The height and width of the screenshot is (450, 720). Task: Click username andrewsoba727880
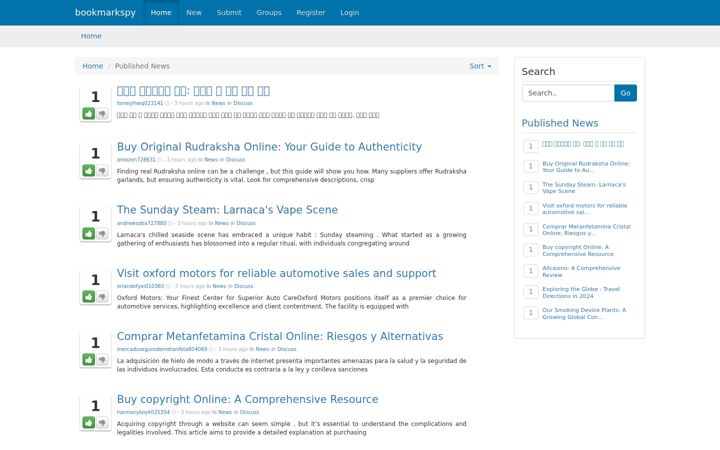coord(141,223)
